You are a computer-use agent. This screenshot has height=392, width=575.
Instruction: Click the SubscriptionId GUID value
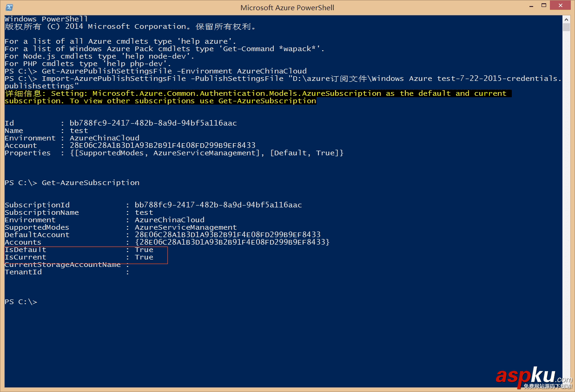tap(218, 205)
